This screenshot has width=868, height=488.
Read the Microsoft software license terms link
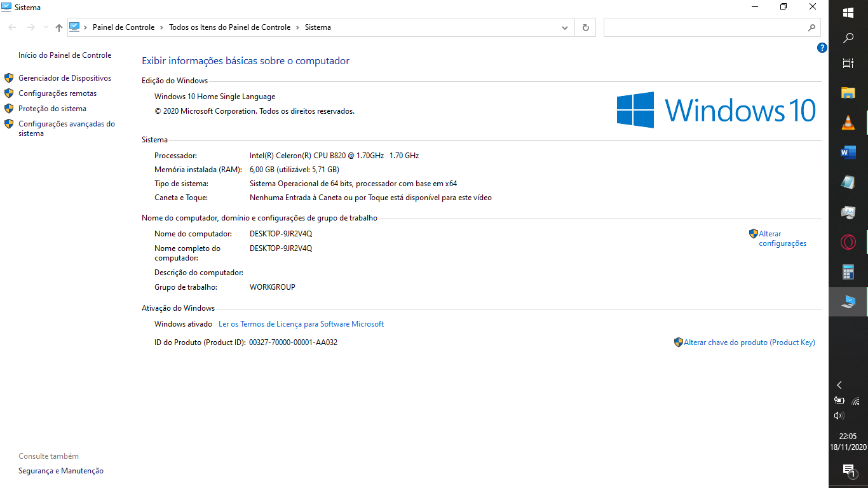tap(301, 324)
